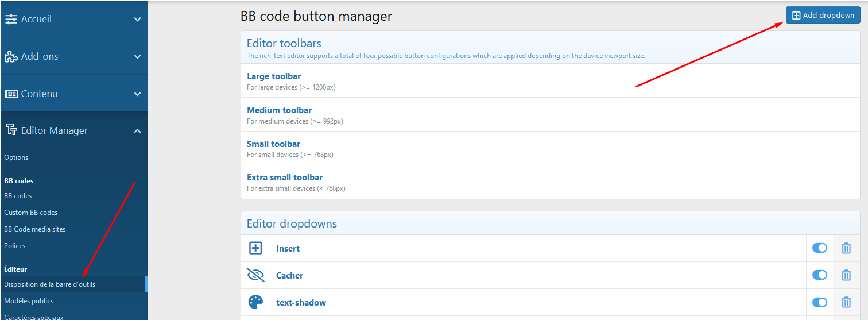The width and height of the screenshot is (868, 320).
Task: Toggle off the Cacher dropdown
Action: [x=820, y=275]
